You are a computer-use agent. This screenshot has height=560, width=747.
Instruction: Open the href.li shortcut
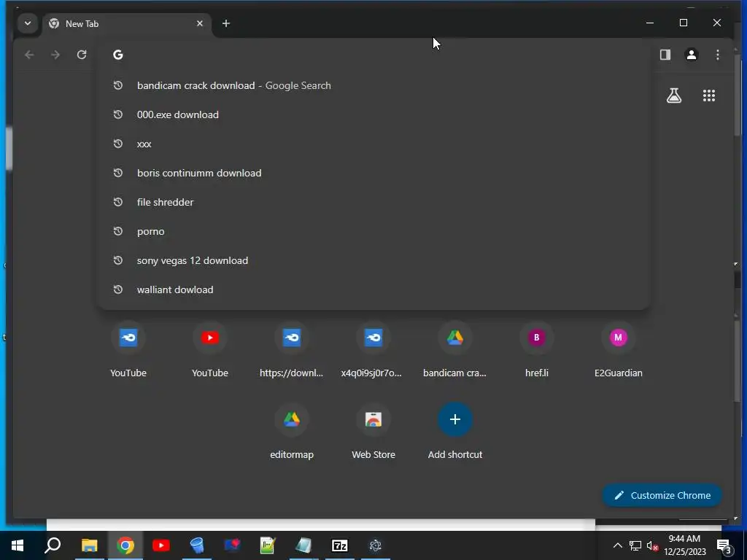coord(537,350)
